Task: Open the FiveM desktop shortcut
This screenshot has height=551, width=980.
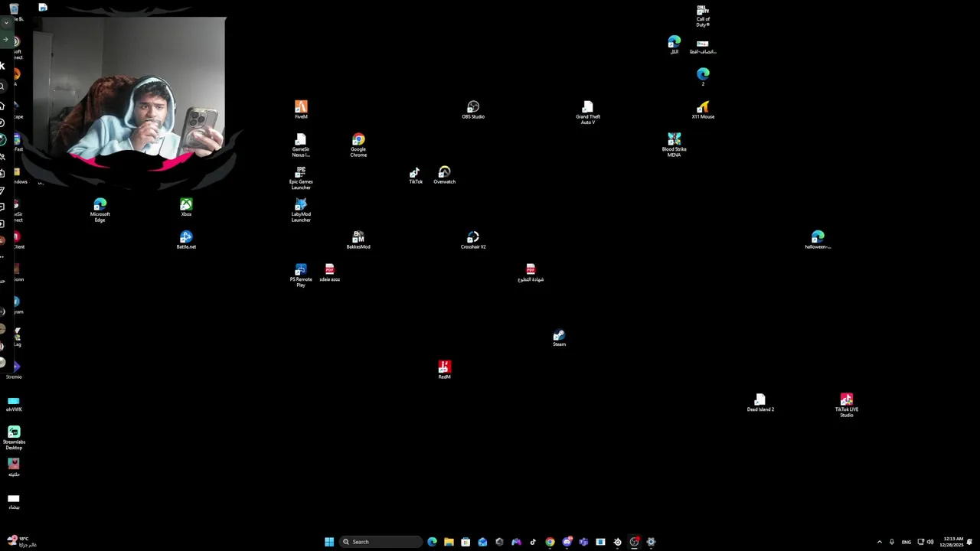Action: coord(301,110)
